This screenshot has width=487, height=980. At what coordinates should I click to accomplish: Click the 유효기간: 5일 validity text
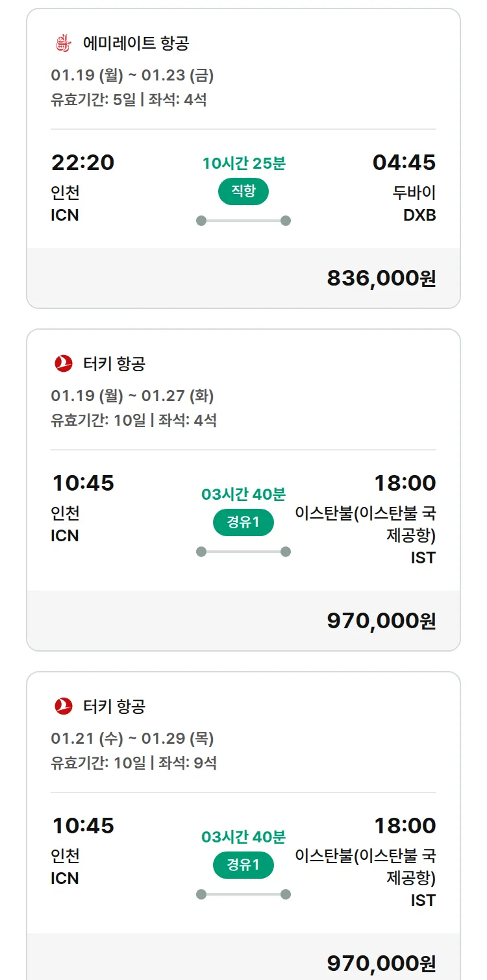(92, 100)
